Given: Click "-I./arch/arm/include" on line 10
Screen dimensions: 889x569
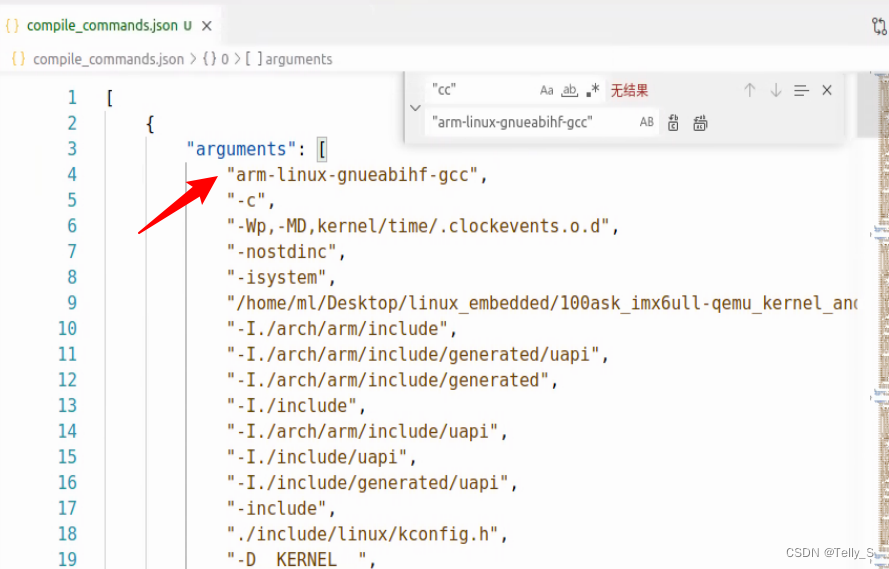Looking at the screenshot, I should pos(338,329).
